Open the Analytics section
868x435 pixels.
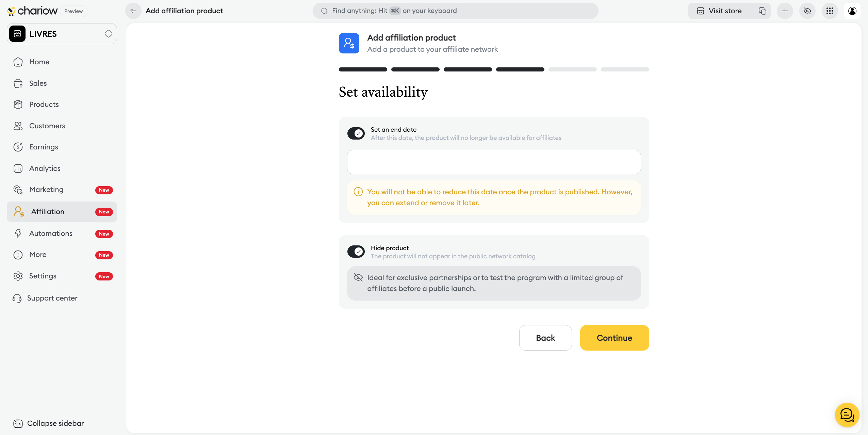point(45,168)
